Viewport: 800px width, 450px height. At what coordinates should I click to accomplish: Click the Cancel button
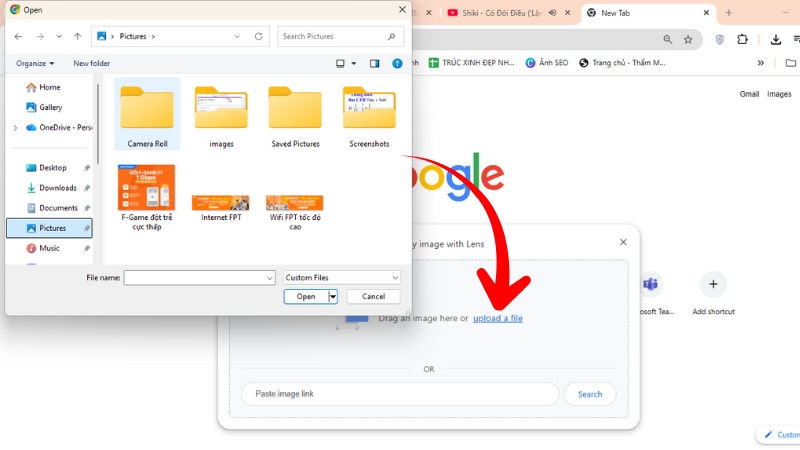tap(373, 297)
